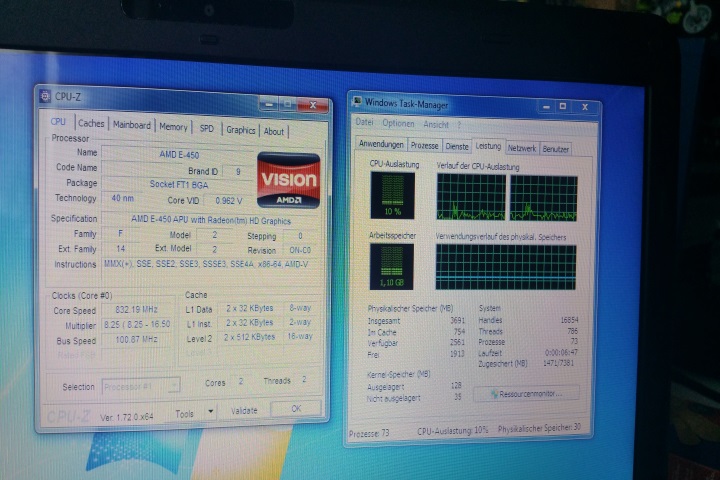Click the Level 2 cache value 2 x 512 KBytes
The image size is (720, 480).
[249, 337]
